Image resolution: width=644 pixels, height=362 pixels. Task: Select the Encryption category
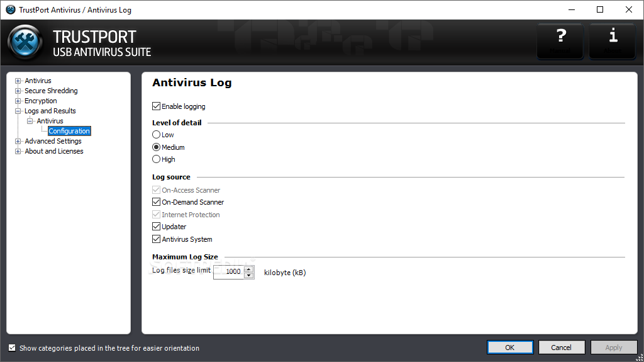[41, 101]
